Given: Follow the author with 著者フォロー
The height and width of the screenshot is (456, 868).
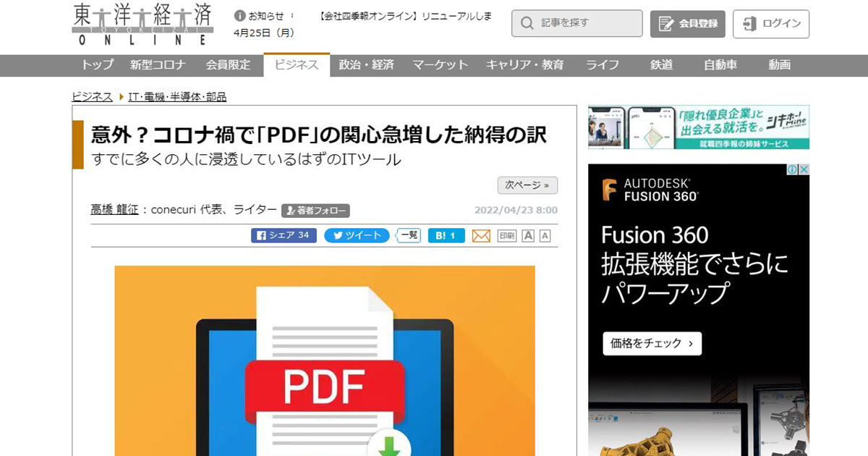Looking at the screenshot, I should click(315, 211).
